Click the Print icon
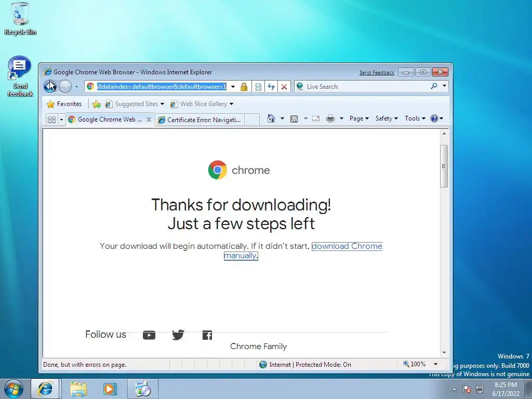This screenshot has height=399, width=532. [x=330, y=118]
